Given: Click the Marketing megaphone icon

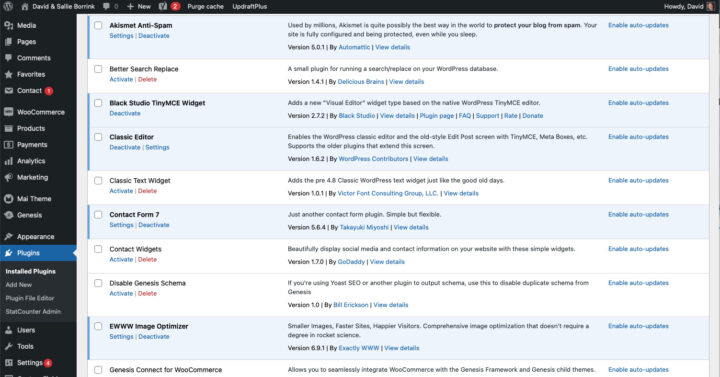Looking at the screenshot, I should pyautogui.click(x=8, y=177).
